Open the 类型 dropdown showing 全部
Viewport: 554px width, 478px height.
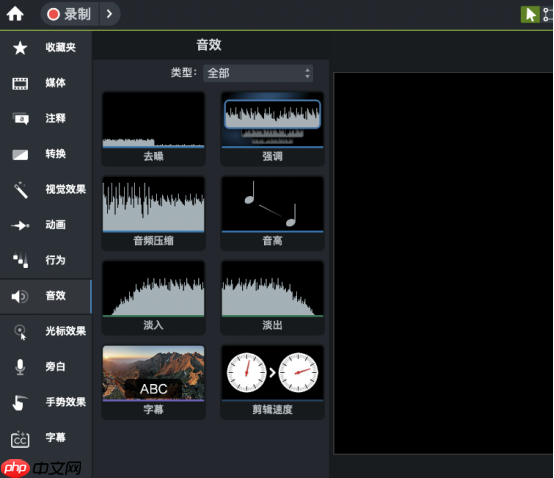pos(258,73)
